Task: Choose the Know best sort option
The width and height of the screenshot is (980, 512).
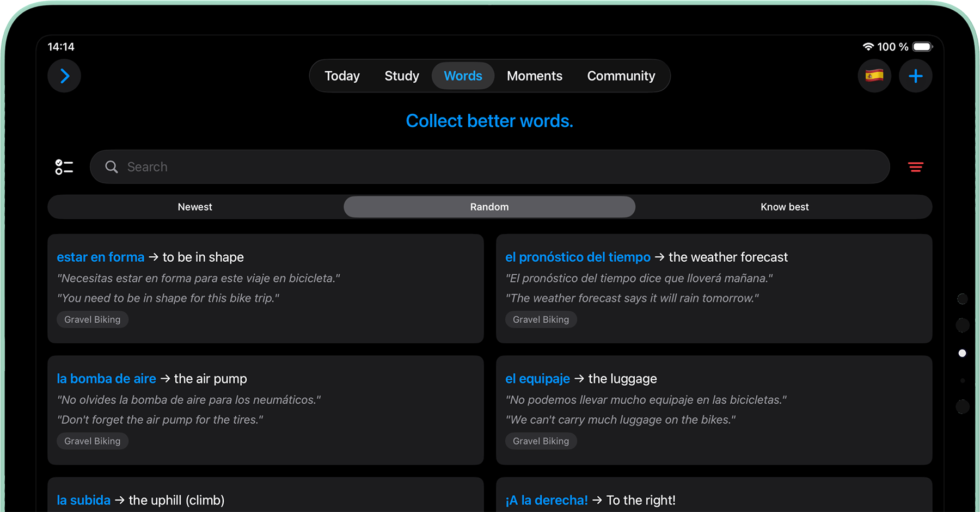Action: (x=784, y=207)
